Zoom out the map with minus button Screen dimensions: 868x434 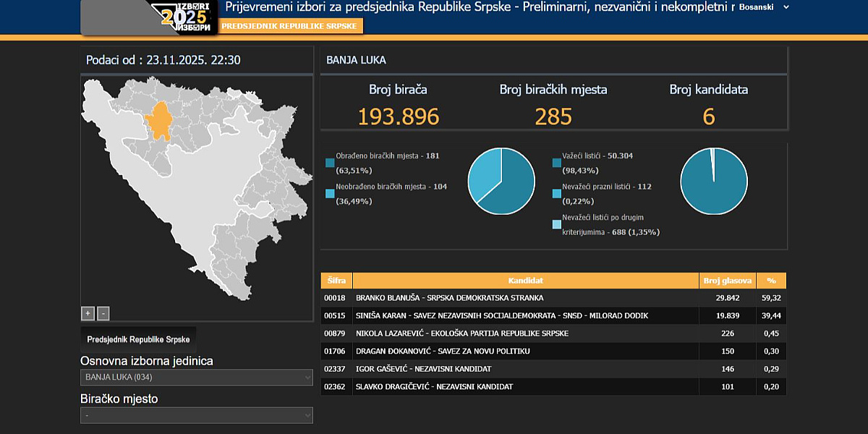pyautogui.click(x=103, y=313)
